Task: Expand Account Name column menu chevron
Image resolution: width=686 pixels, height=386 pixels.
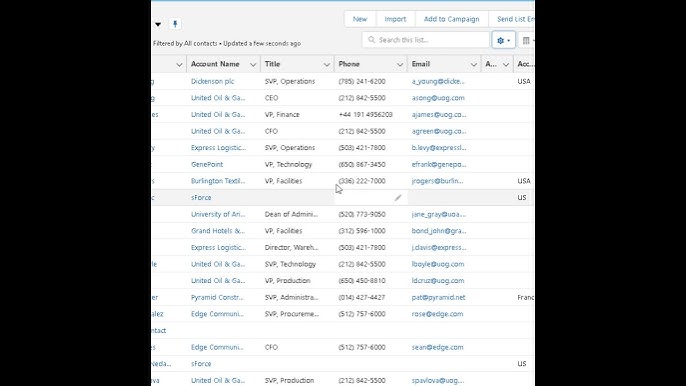Action: [x=253, y=65]
